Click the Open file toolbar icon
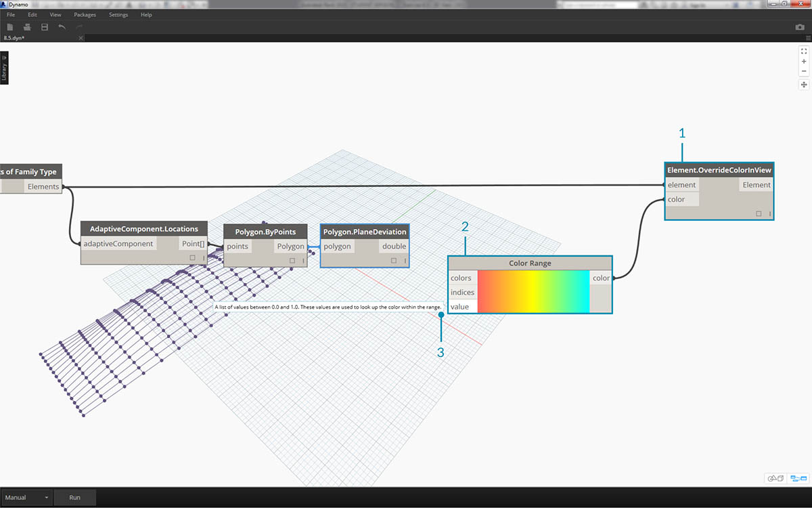 click(x=27, y=27)
